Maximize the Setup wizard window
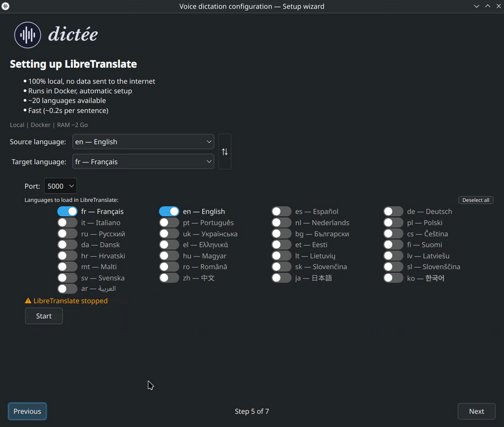 tap(488, 6)
